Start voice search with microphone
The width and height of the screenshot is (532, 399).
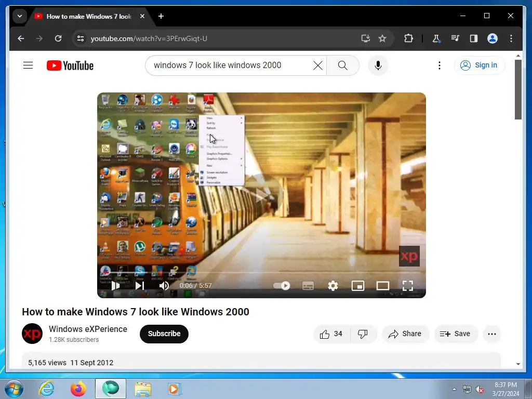coord(378,65)
